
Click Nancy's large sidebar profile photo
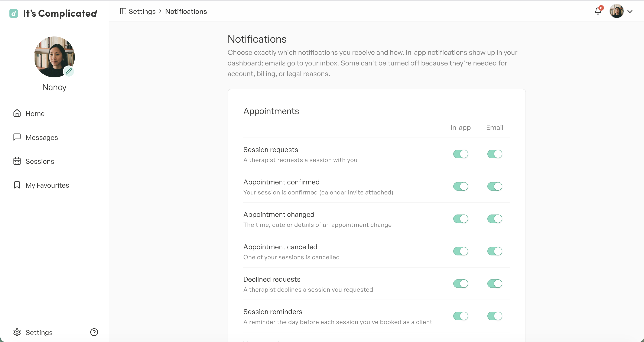(x=54, y=57)
